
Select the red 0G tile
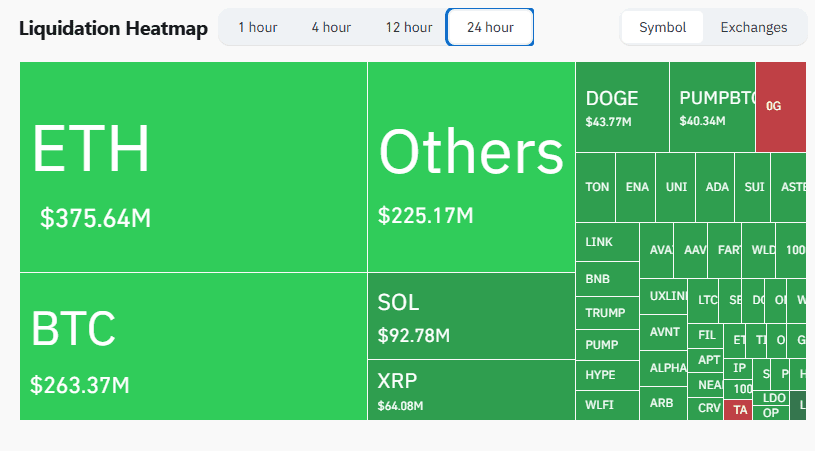781,107
